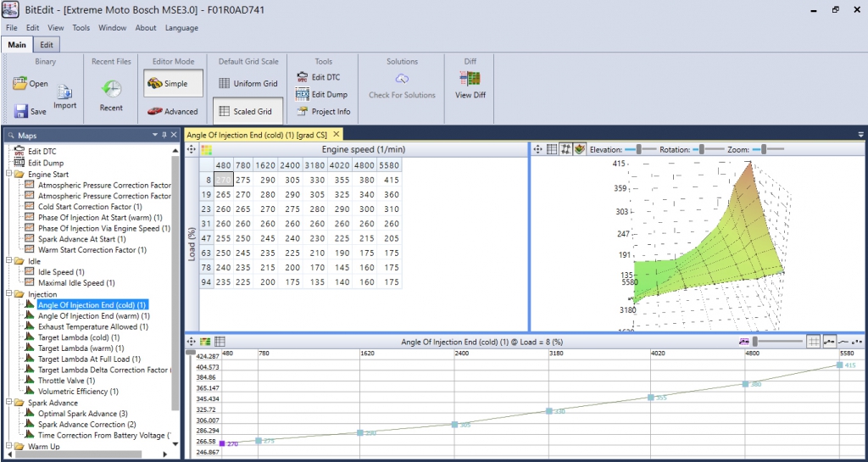Click the table icon in 2D graph toolbar
The width and height of the screenshot is (868, 462).
(x=220, y=342)
